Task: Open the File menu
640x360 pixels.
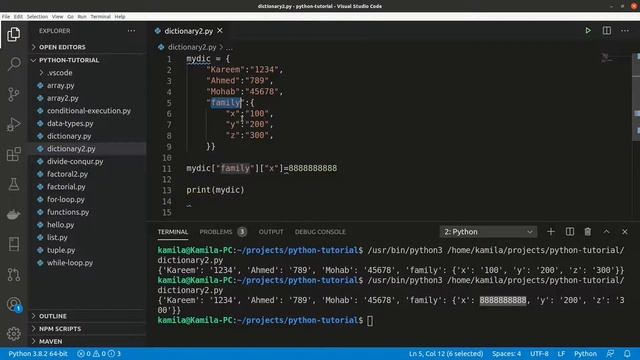Action: [x=6, y=16]
